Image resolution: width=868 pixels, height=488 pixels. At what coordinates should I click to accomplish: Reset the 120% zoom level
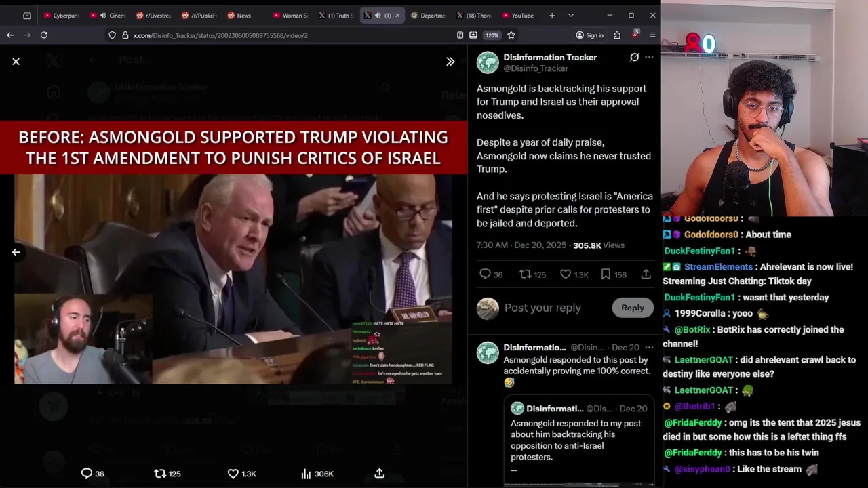coord(492,35)
